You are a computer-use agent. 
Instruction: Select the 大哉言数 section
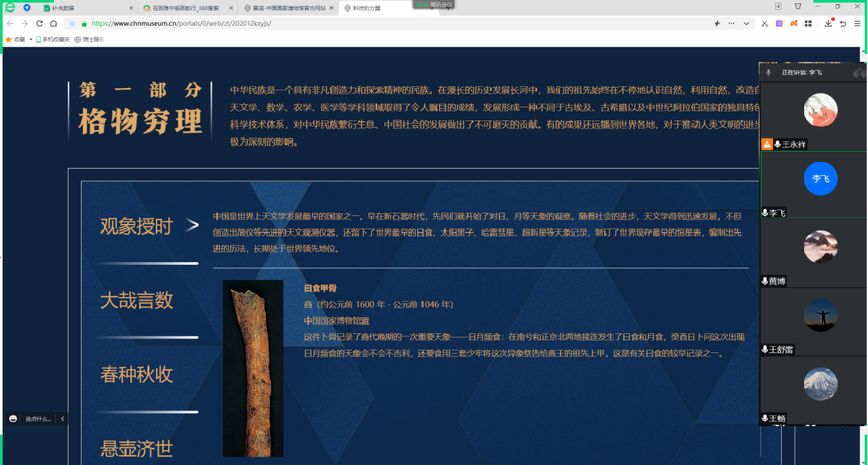click(x=137, y=300)
